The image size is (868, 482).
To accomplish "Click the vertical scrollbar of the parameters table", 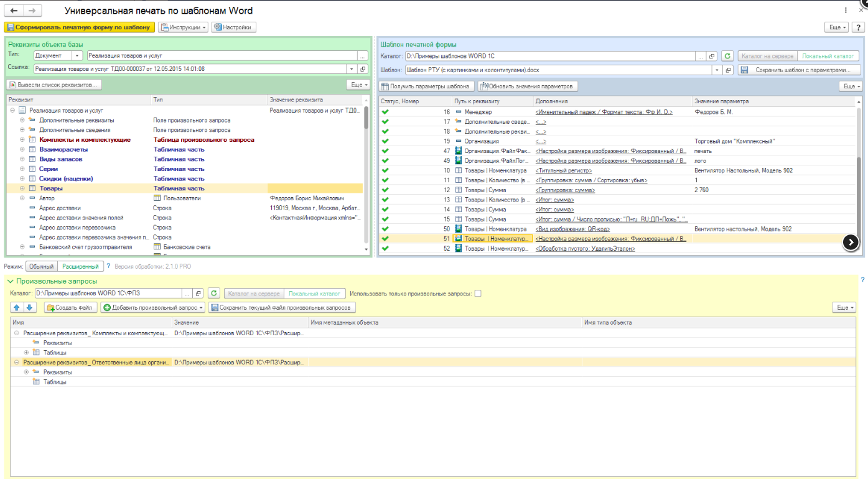I will click(859, 174).
